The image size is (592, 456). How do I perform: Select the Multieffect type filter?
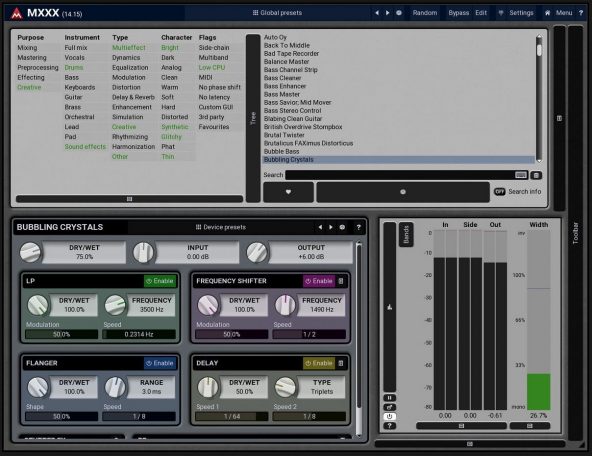pos(129,48)
